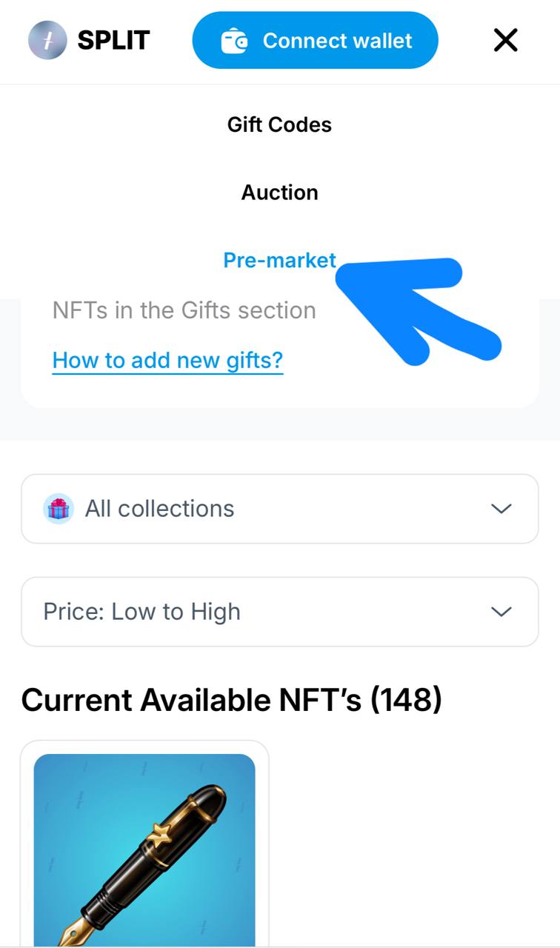Screen dimensions: 560x948
Task: Open the Gift Codes menu item
Action: pos(279,124)
